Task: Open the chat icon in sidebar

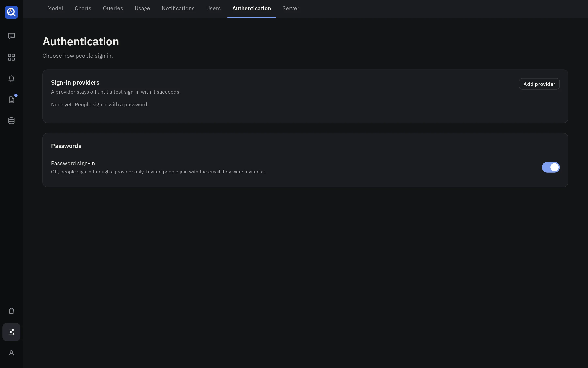Action: coord(11,36)
